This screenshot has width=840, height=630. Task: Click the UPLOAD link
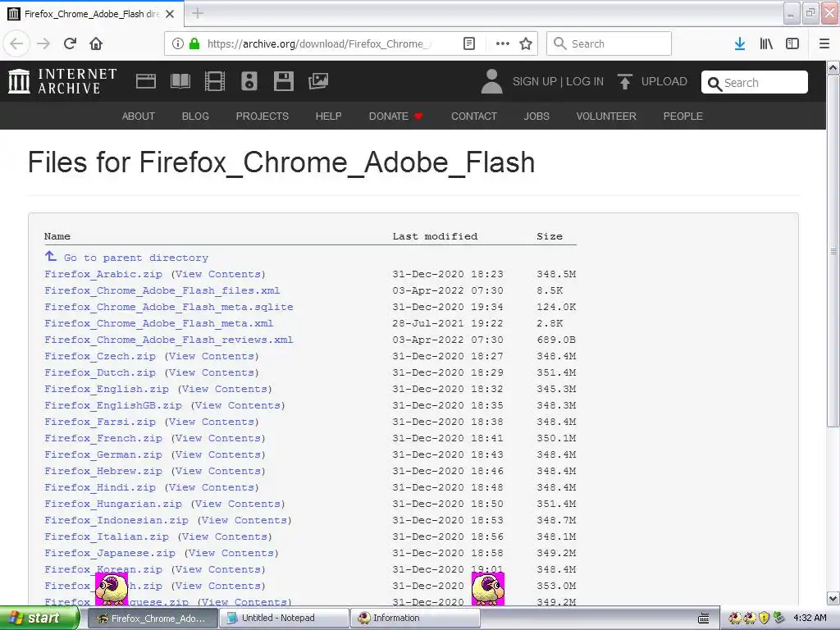[x=664, y=81]
